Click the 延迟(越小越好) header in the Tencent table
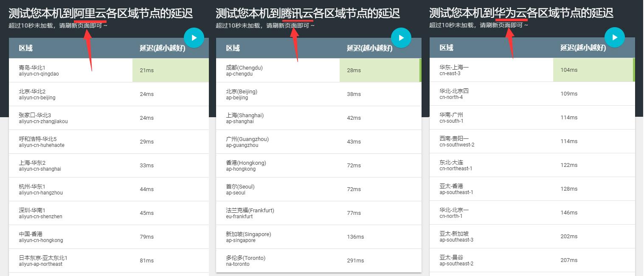 [369, 48]
